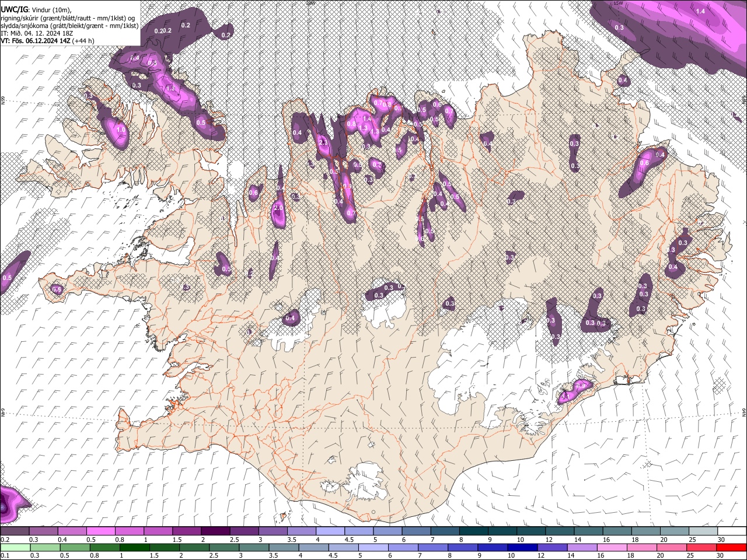Click the dark teal swatch between 8 and 9, snow scale
Viewport: 747px width, 560px height.
point(474,531)
